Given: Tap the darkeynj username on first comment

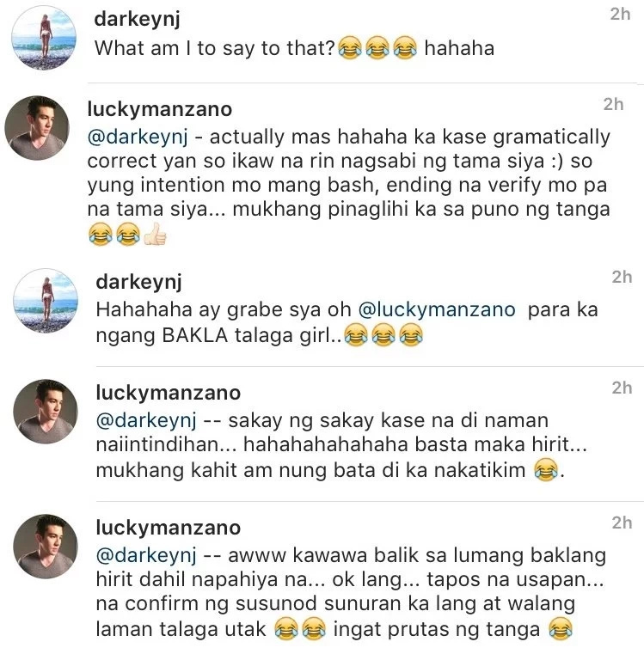Looking at the screenshot, I should click(x=137, y=20).
